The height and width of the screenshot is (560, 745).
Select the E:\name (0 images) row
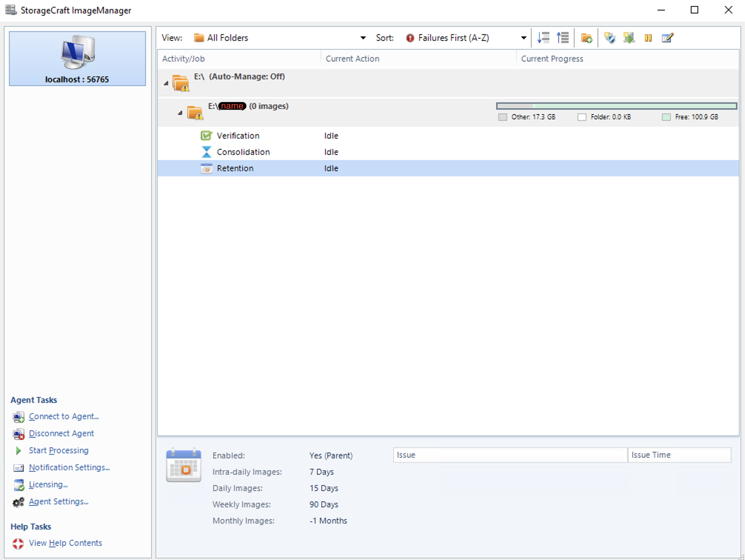coord(448,113)
